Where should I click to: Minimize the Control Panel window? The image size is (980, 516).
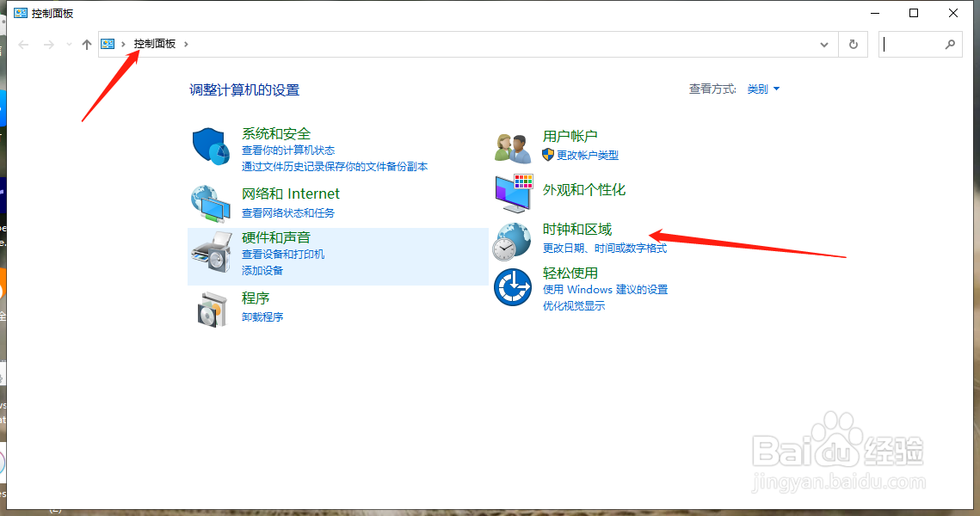coord(875,13)
